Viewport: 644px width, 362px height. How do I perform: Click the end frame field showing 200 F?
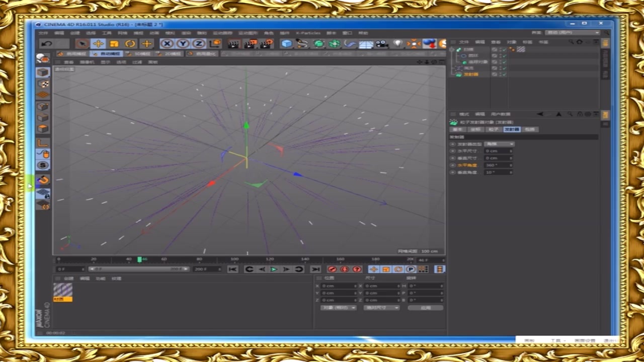point(207,269)
